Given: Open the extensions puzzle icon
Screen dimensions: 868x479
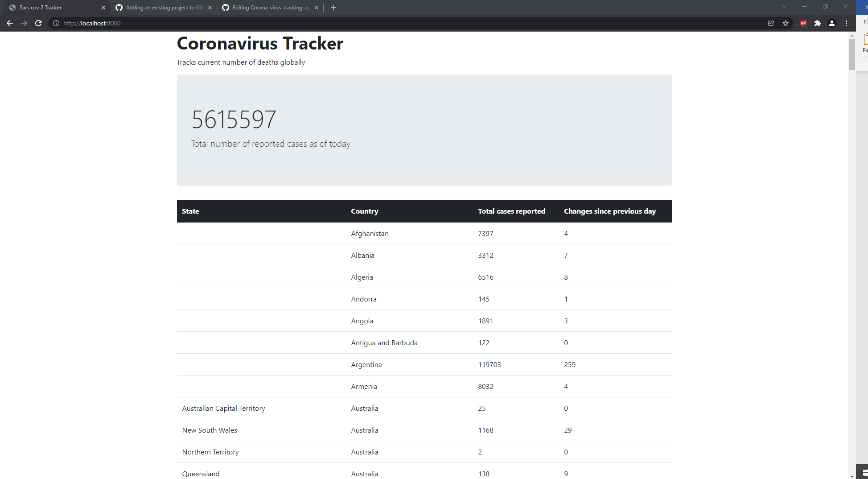Looking at the screenshot, I should pos(818,23).
